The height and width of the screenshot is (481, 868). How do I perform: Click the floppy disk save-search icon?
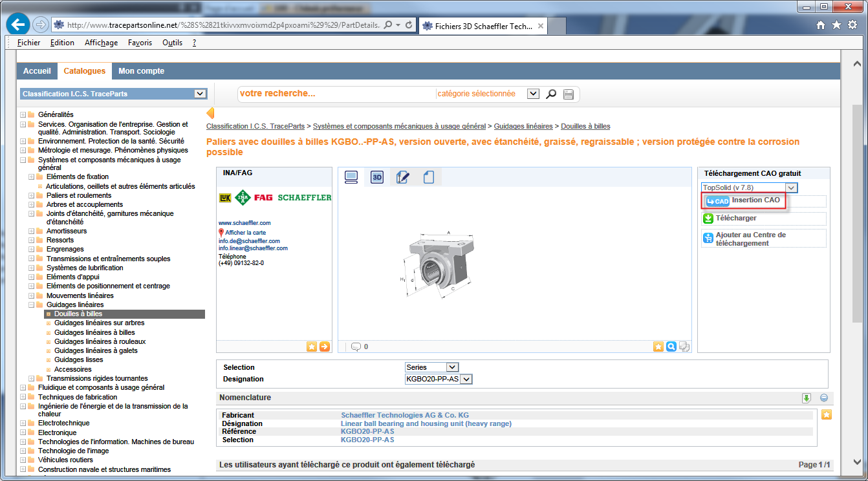568,94
